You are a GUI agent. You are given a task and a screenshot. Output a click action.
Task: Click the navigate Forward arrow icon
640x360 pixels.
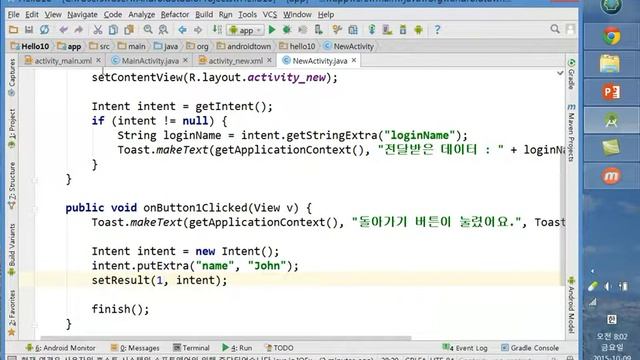click(198, 30)
